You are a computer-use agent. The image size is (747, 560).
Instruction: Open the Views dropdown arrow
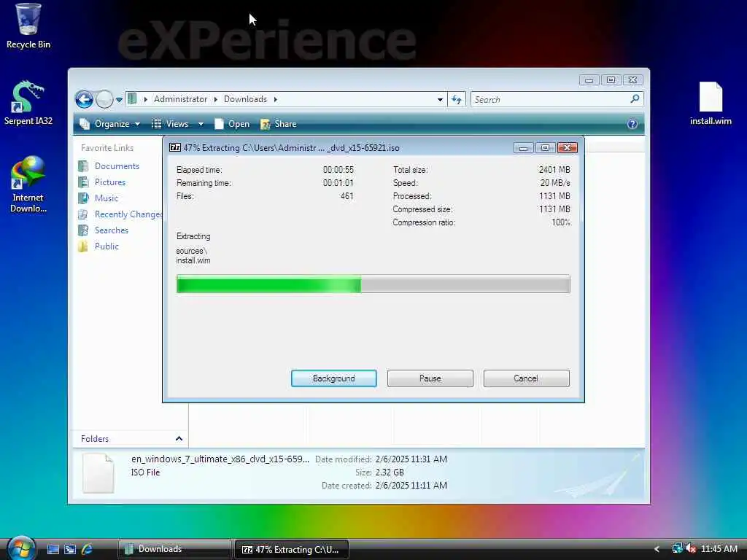pyautogui.click(x=201, y=124)
